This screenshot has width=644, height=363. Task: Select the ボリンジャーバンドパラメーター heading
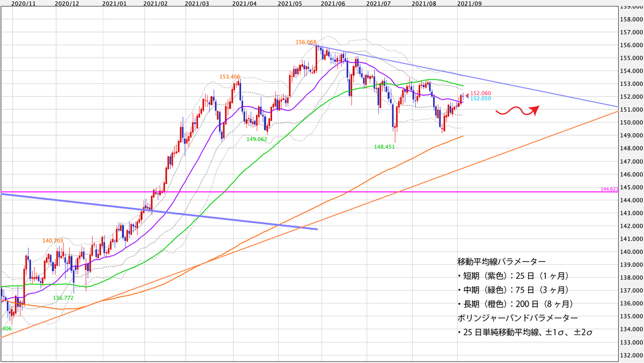tap(517, 319)
